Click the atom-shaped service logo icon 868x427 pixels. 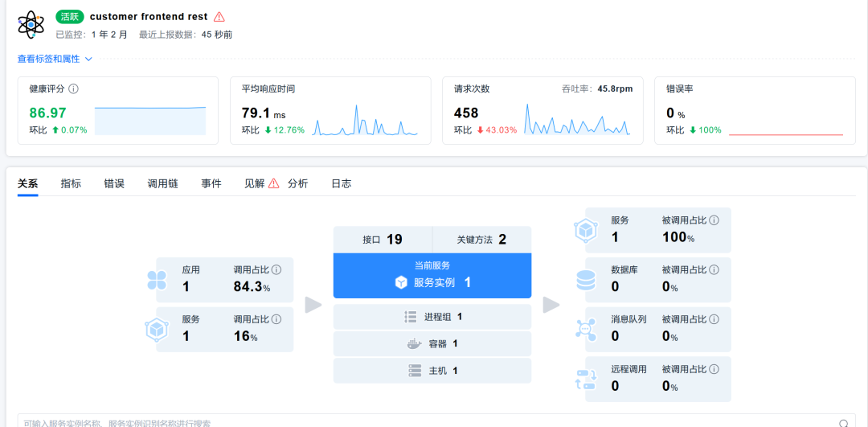(31, 24)
